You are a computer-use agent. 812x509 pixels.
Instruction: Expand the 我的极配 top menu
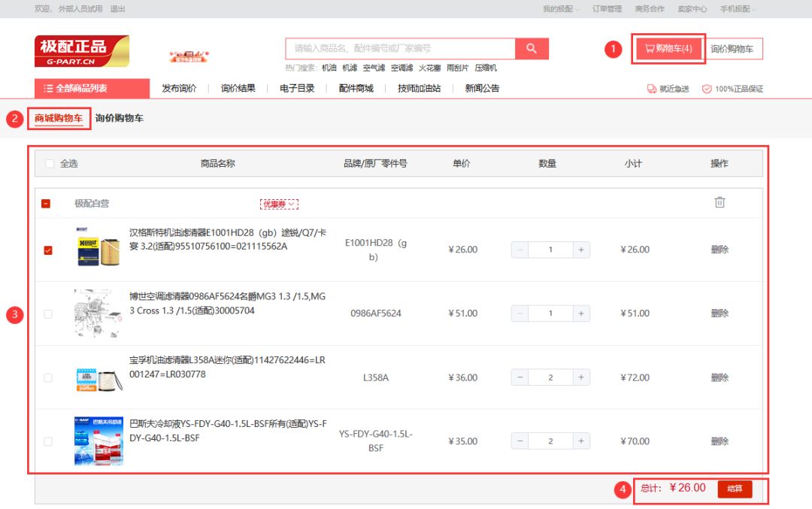[561, 9]
